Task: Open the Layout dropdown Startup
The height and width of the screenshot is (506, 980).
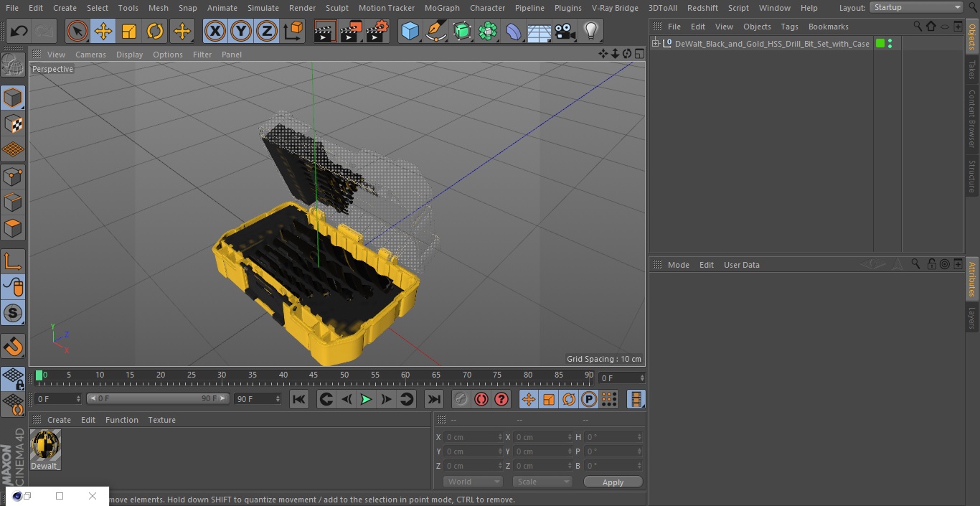Action: (917, 7)
